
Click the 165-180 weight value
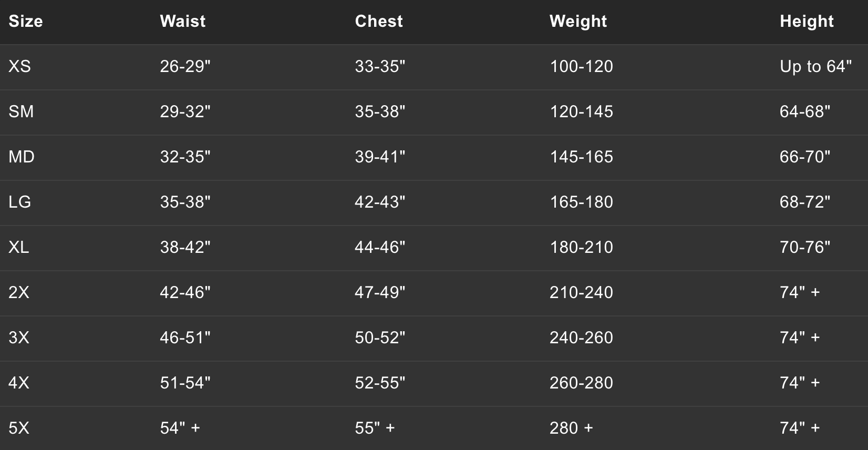(581, 202)
